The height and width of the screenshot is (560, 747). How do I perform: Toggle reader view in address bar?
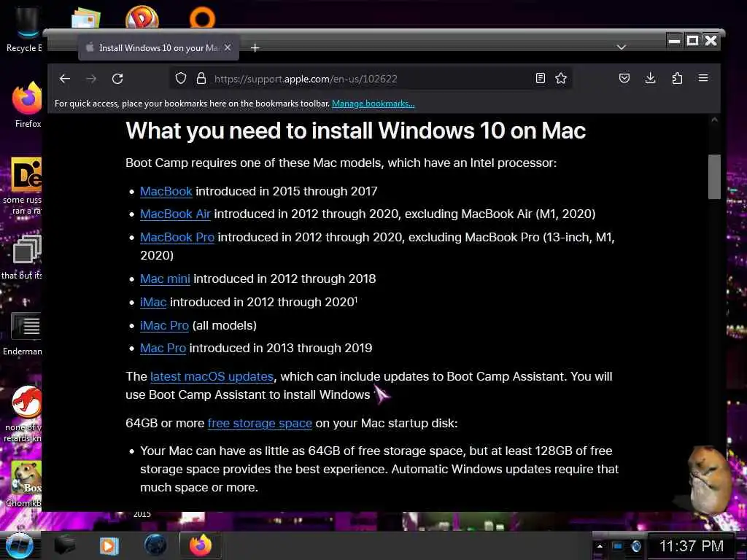(541, 78)
